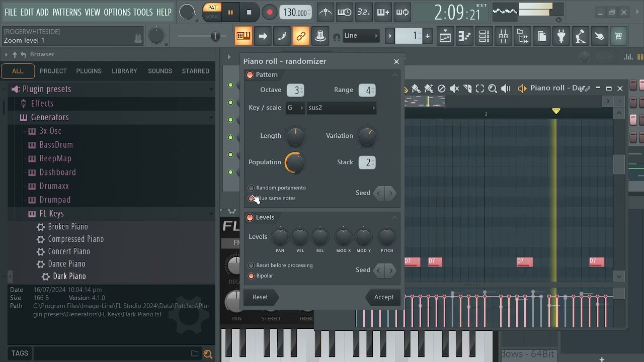Switch to PAT pattern mode
The height and width of the screenshot is (362, 644).
coord(212,8)
